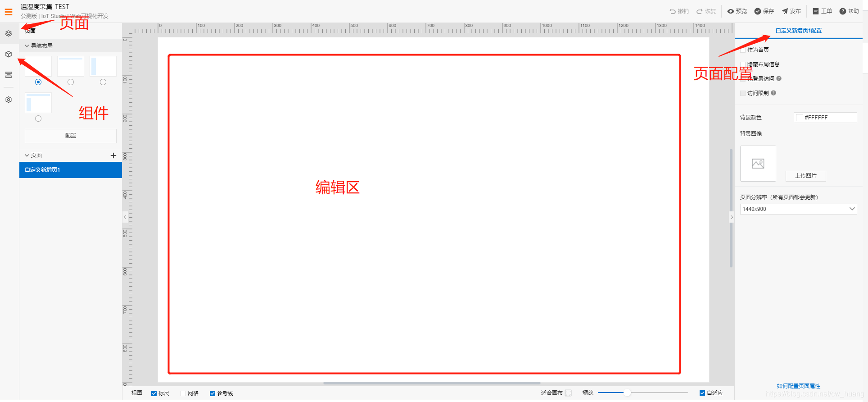This screenshot has height=402, width=868.
Task: Open the 如何配置页面属性 link
Action: (x=798, y=386)
